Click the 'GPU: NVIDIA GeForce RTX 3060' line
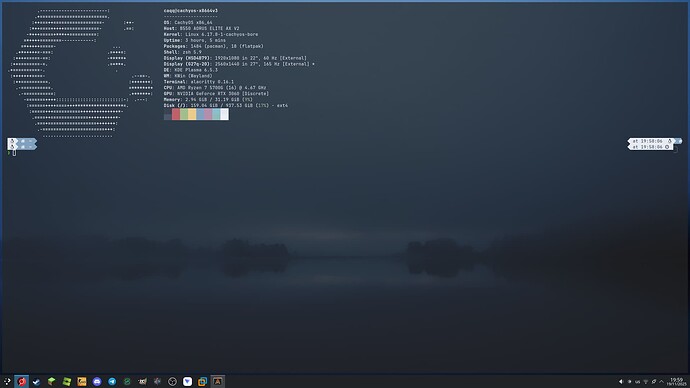690x388 pixels. (216, 94)
